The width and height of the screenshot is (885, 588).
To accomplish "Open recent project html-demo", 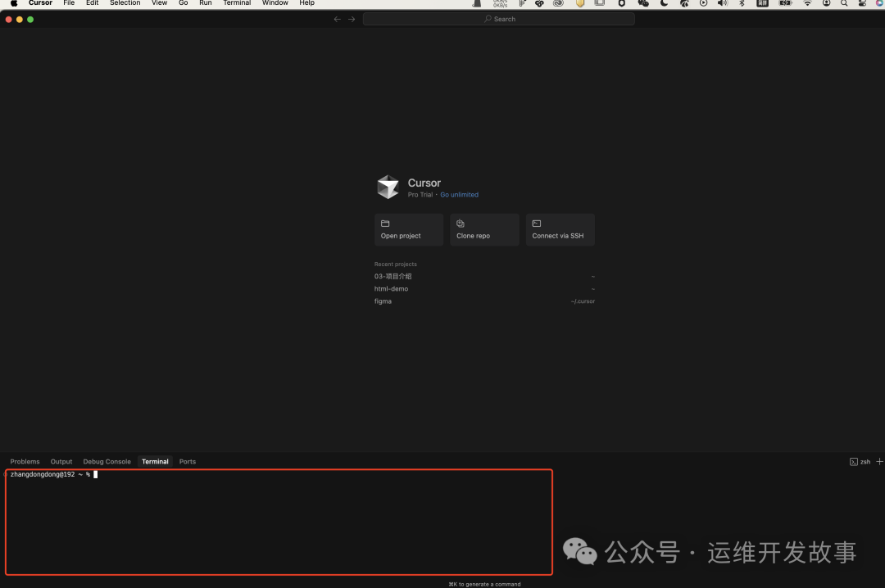I will coord(484,289).
